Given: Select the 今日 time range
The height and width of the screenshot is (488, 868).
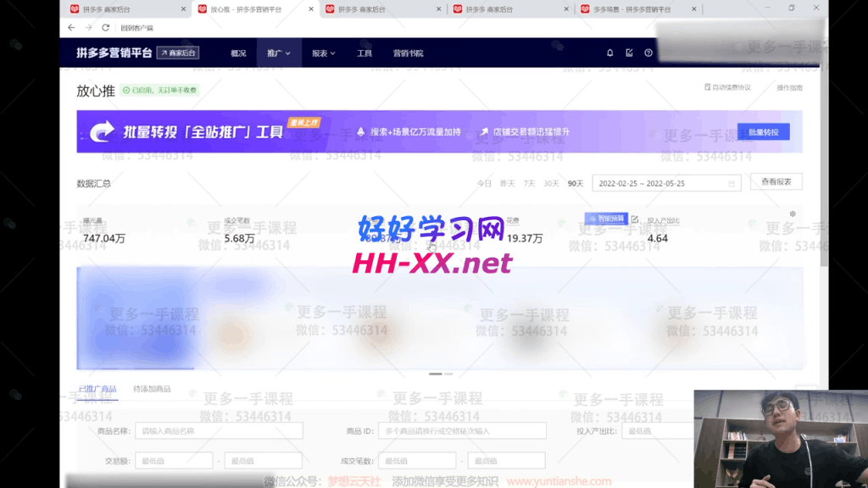Looking at the screenshot, I should point(484,184).
